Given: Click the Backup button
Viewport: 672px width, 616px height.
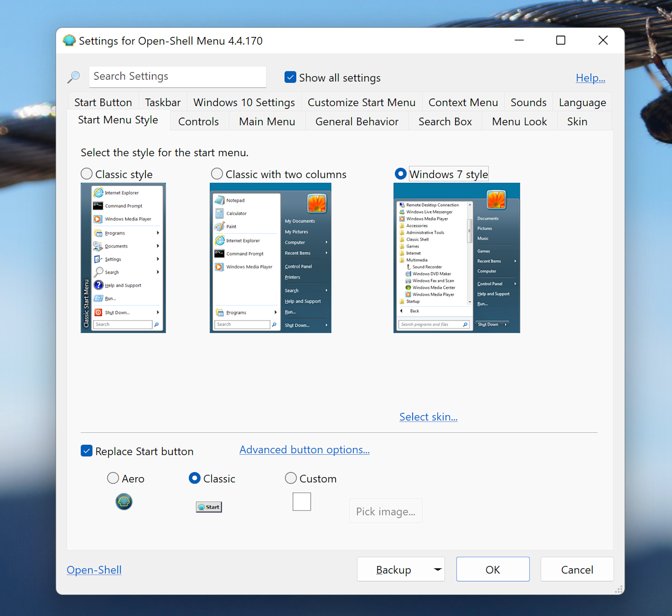Looking at the screenshot, I should 394,569.
